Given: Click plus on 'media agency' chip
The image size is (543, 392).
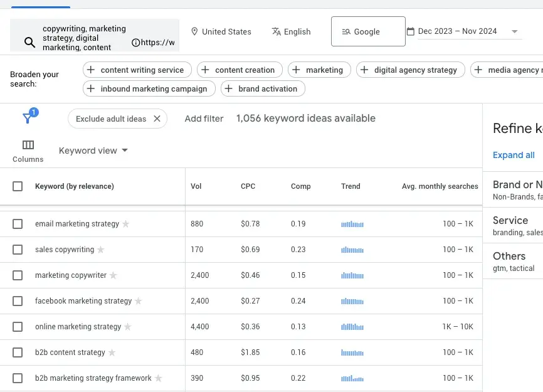Looking at the screenshot, I should [x=478, y=70].
